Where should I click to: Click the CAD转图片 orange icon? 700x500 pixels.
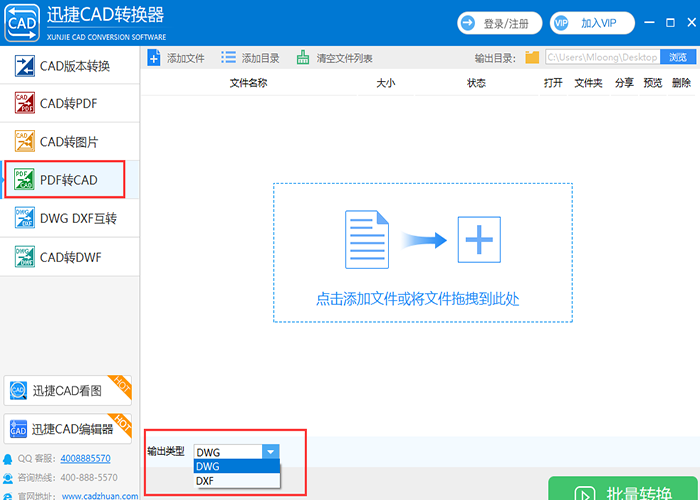point(25,142)
